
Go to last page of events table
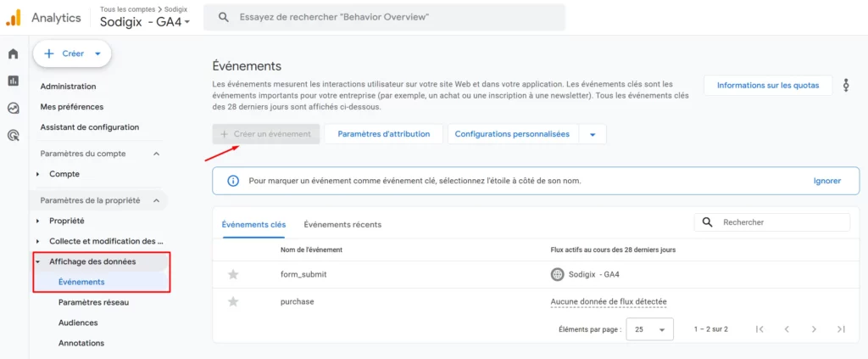coord(841,329)
